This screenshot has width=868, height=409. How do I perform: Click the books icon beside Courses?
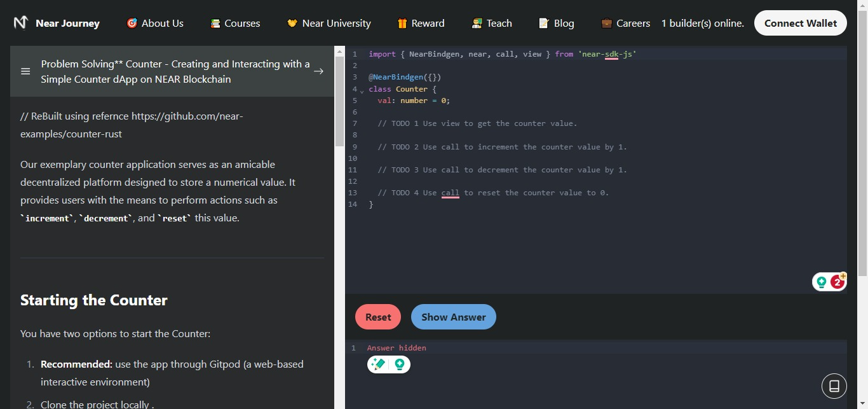point(215,24)
